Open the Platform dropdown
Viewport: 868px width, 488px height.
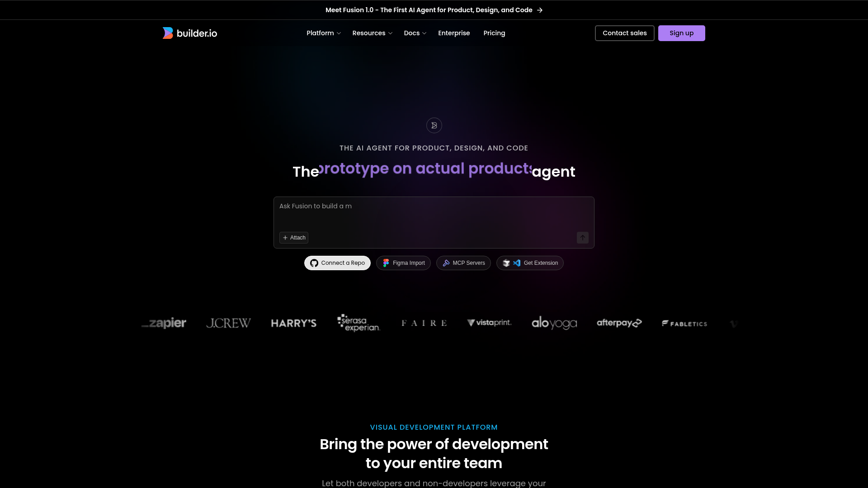click(323, 33)
